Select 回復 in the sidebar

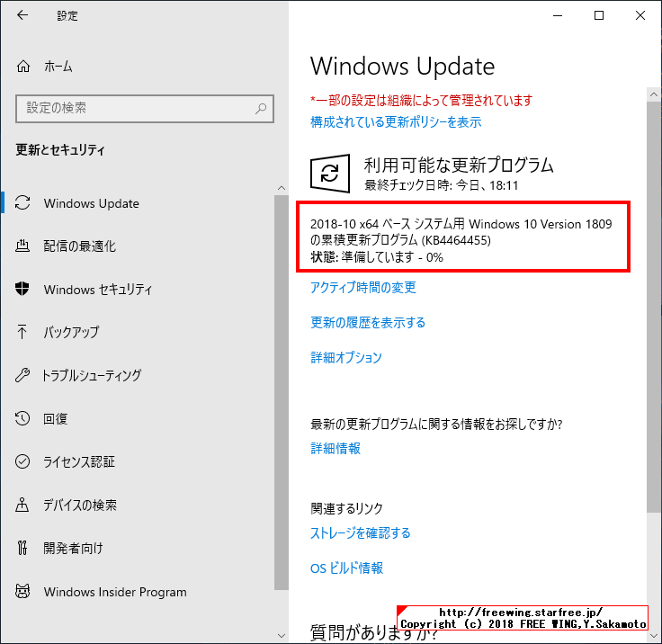[x=55, y=418]
